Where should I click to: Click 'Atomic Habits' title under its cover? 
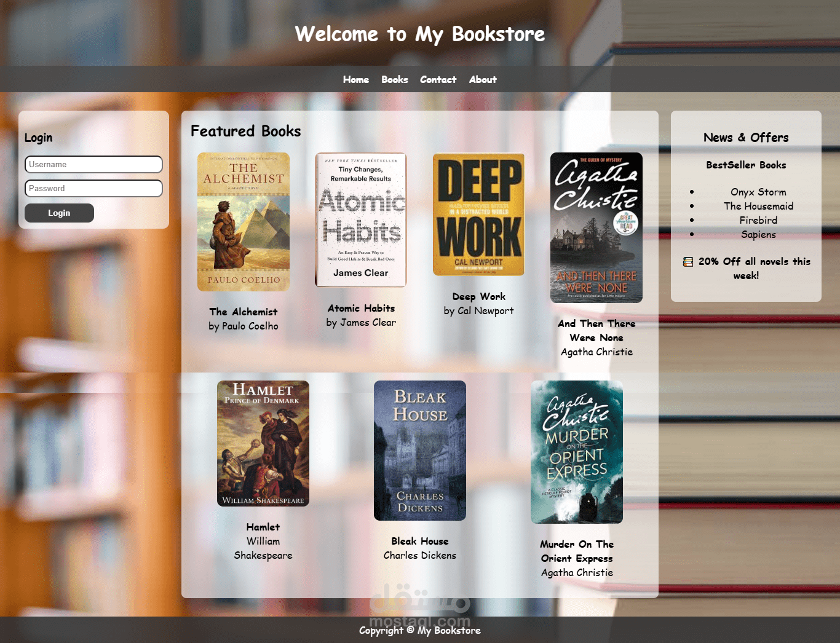[361, 308]
